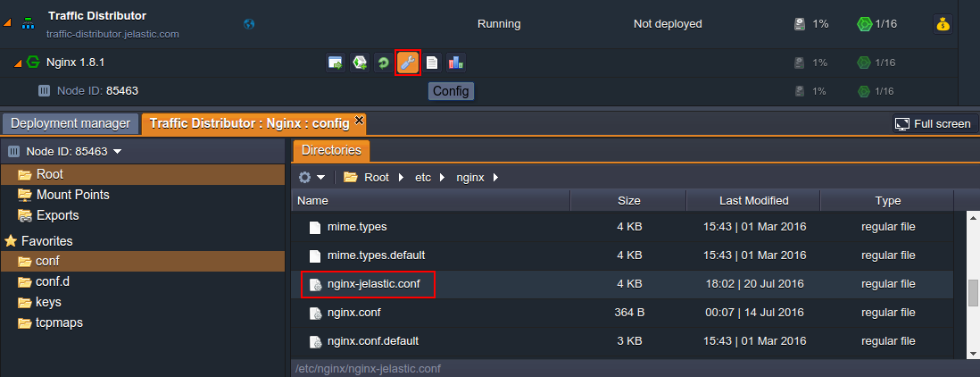Viewport: 980px width, 377px height.
Task: Expand breadcrumb arrow after Root
Action: [x=402, y=178]
